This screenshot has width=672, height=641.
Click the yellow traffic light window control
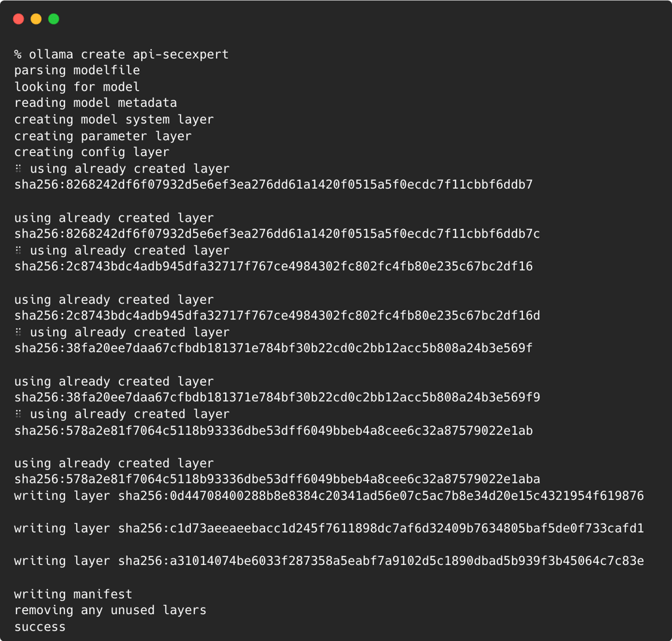(36, 18)
